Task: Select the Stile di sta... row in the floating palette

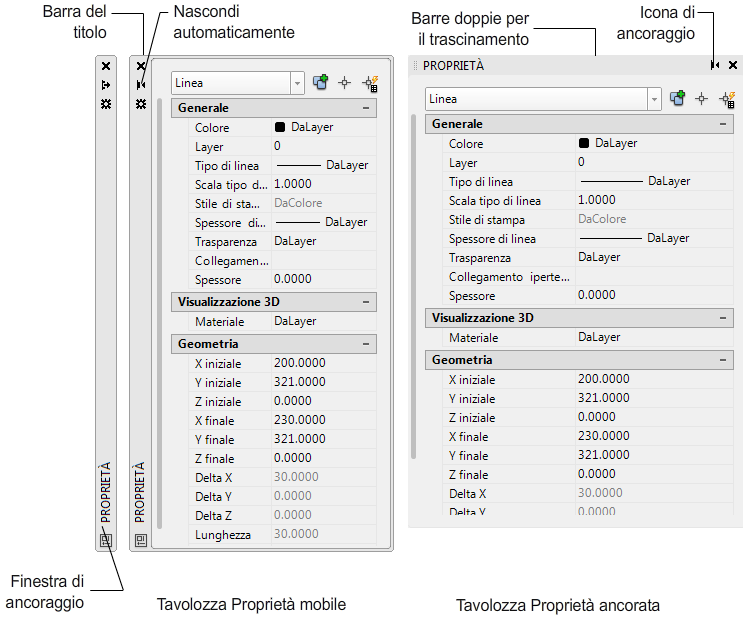Action: click(283, 203)
